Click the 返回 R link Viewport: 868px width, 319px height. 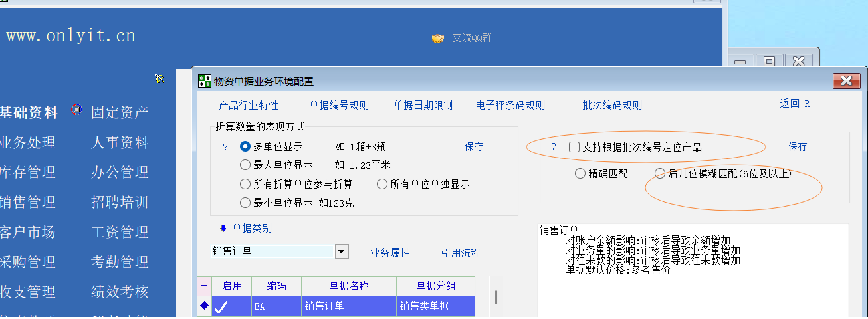tap(794, 104)
